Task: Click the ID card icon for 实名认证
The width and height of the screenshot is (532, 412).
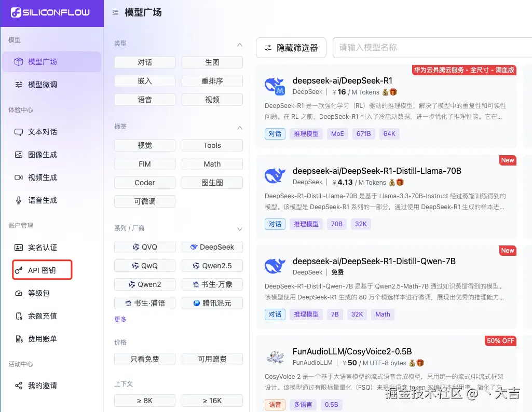Action: [19, 248]
